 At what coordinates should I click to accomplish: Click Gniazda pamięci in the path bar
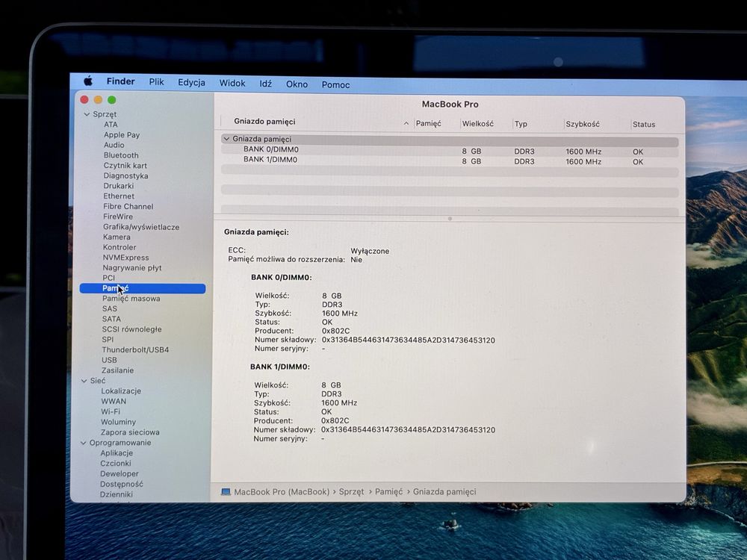444,491
